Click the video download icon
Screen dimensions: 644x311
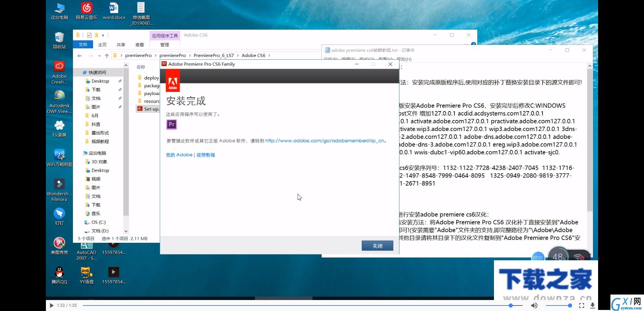593,305
